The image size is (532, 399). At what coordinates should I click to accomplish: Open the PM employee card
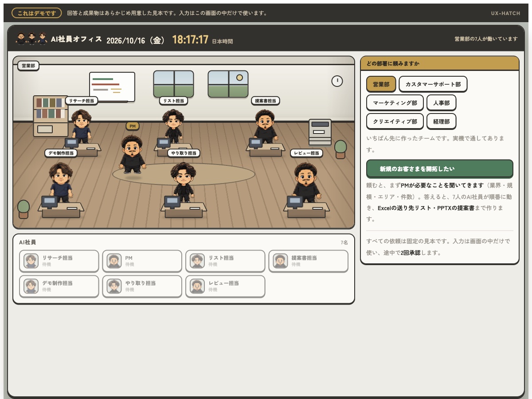142,261
